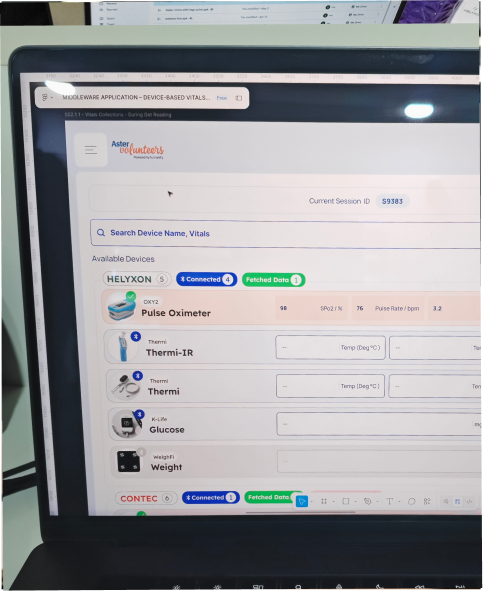Click the magnifier icon in the search field
The width and height of the screenshot is (483, 591).
point(101,233)
